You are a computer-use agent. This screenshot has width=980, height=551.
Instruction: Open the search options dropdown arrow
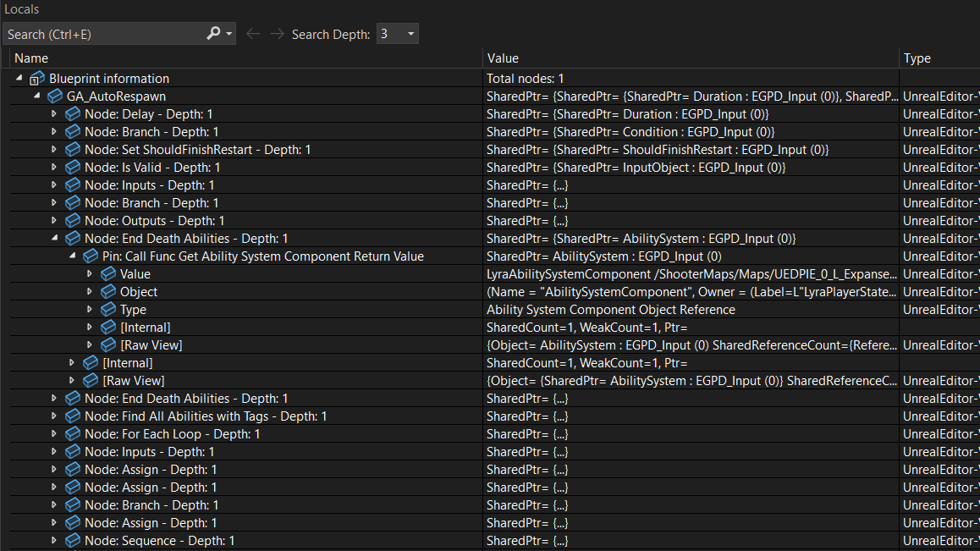(x=227, y=33)
